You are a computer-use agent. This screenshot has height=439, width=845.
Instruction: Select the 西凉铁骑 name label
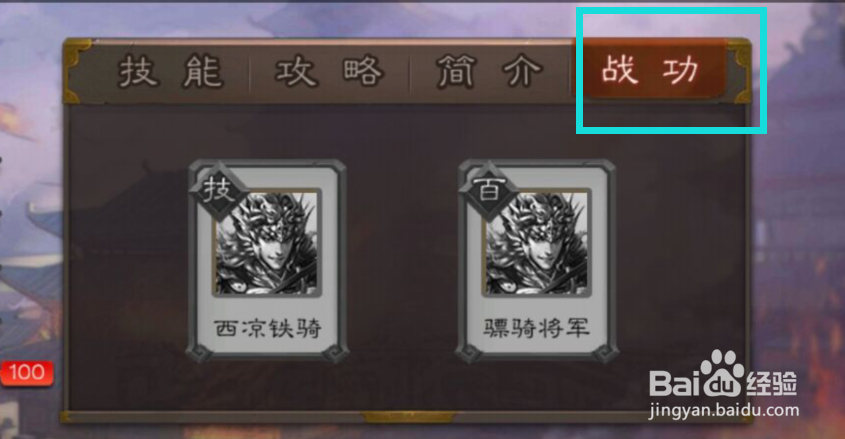coord(267,327)
